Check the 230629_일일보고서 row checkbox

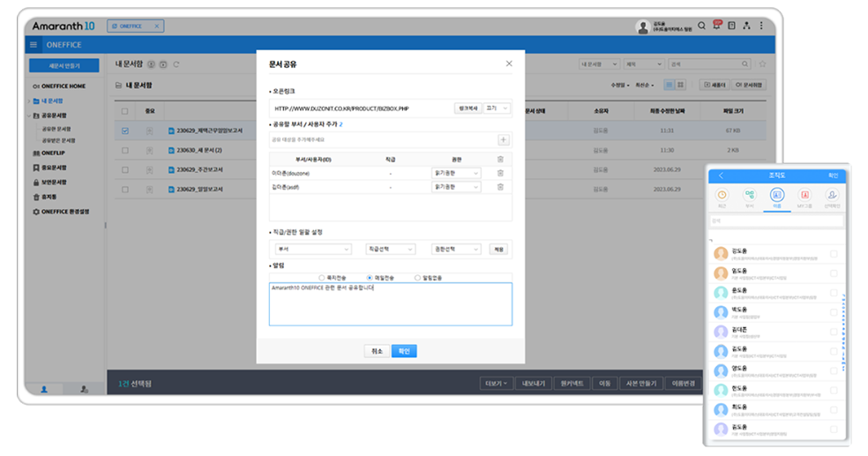[x=125, y=190]
